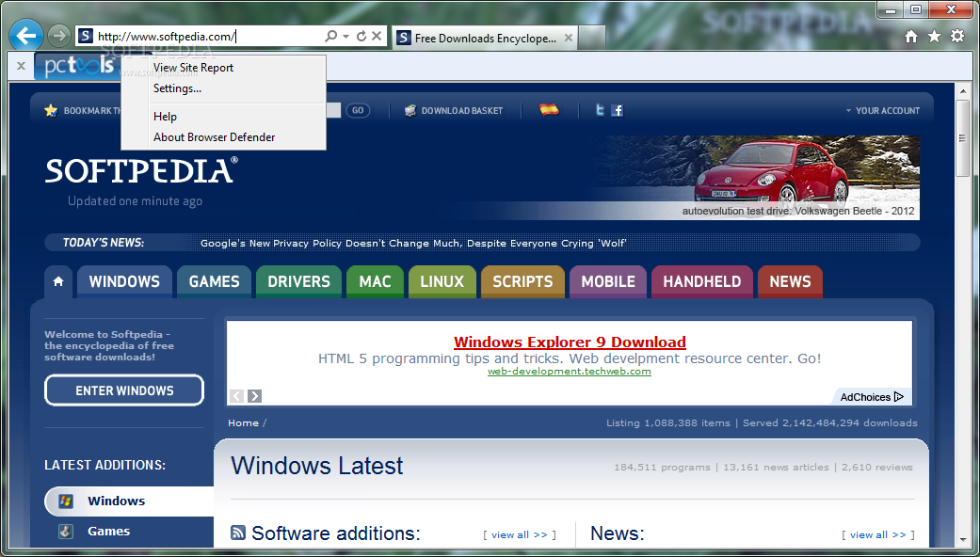Stop loading with address bar X
The height and width of the screenshot is (557, 980).
click(377, 36)
